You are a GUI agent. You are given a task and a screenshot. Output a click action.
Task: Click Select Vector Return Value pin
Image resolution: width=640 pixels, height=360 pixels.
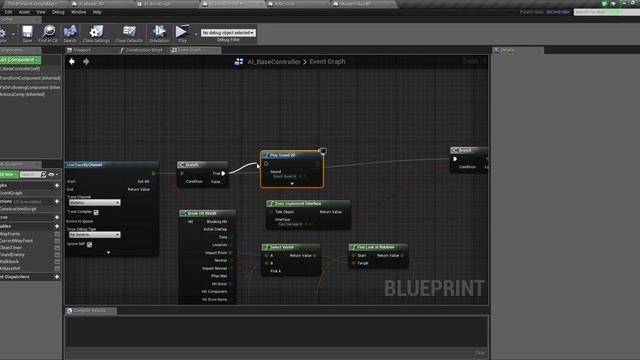315,256
